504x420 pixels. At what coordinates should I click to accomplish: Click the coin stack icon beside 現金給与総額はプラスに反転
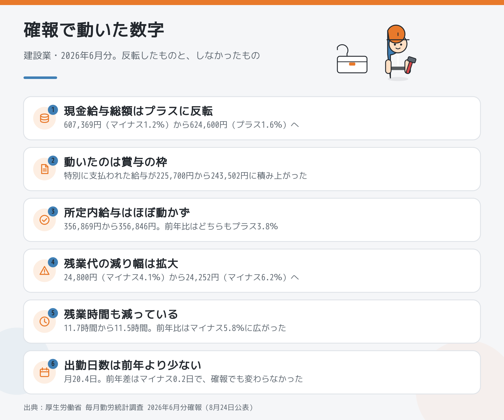point(45,118)
